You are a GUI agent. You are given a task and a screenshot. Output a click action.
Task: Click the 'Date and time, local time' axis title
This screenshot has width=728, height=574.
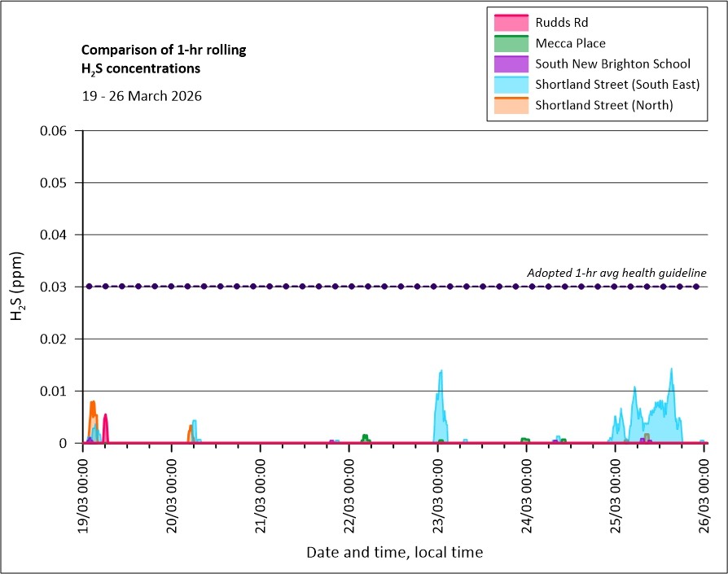point(394,553)
